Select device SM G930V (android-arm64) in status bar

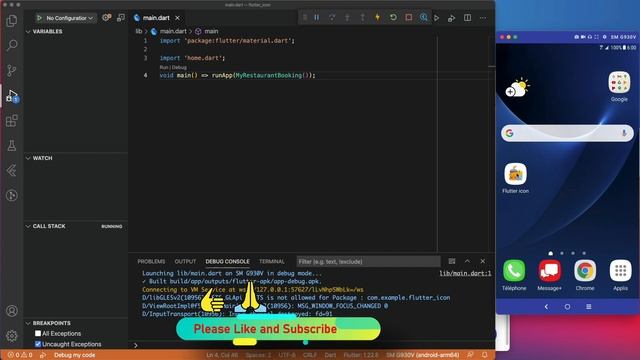point(422,355)
